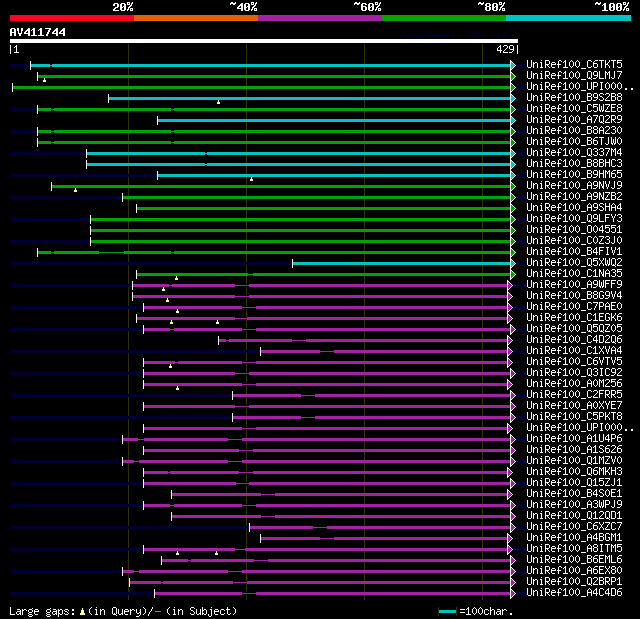Open the UniRef100_A1S626 entry
The height and width of the screenshot is (619, 640).
574,450
